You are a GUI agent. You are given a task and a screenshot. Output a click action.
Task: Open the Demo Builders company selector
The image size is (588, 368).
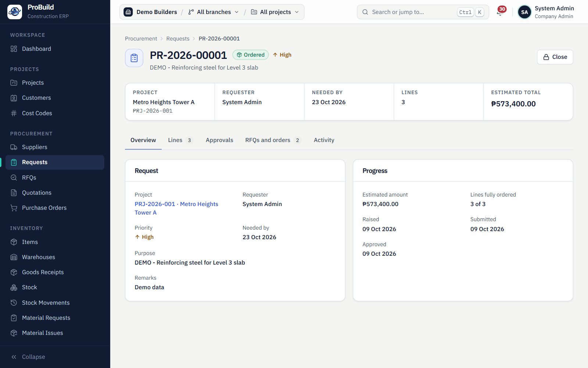(151, 12)
